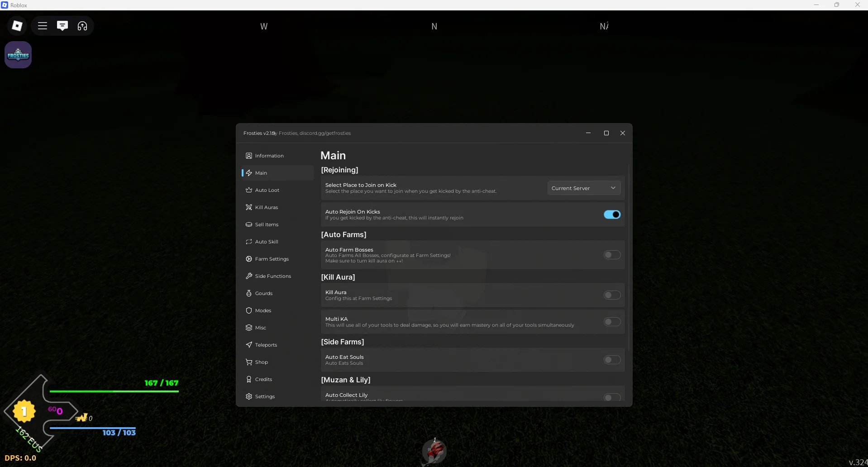
Task: Click the Credits award icon
Action: pyautogui.click(x=249, y=379)
